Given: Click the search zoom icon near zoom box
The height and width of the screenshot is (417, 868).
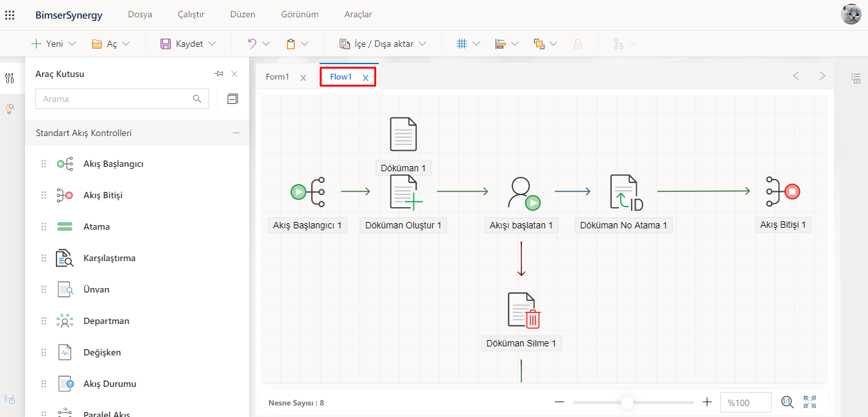Looking at the screenshot, I should 788,402.
